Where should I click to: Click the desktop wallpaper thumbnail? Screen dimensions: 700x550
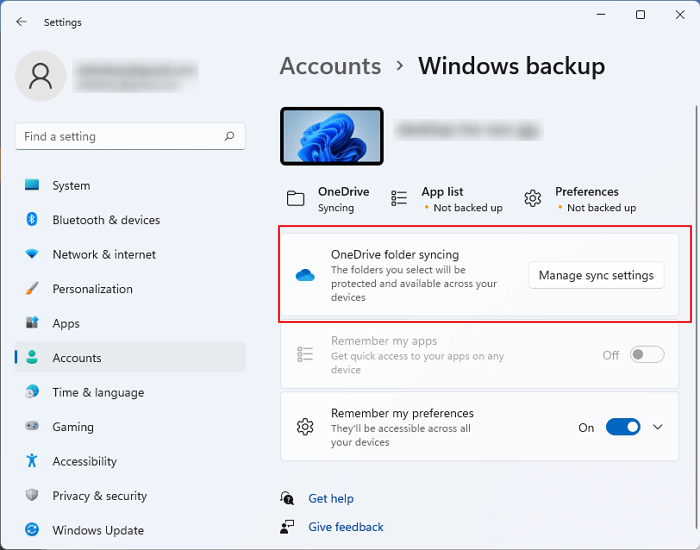(332, 137)
